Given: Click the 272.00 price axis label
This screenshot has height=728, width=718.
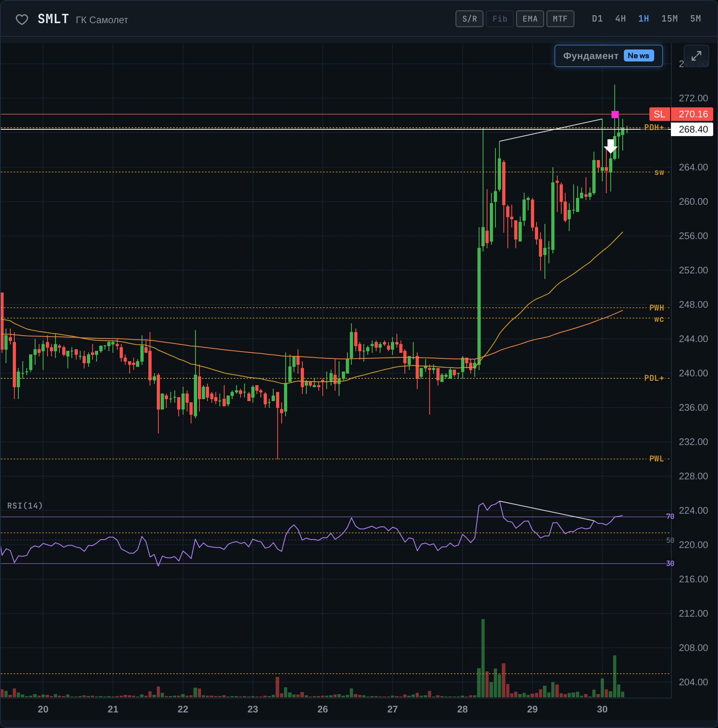Looking at the screenshot, I should (x=693, y=98).
